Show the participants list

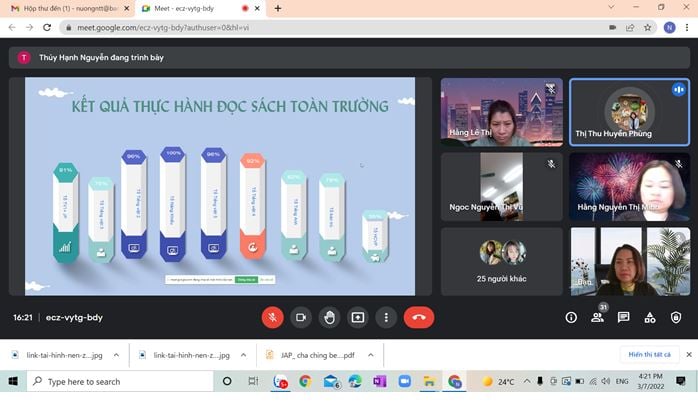point(597,317)
